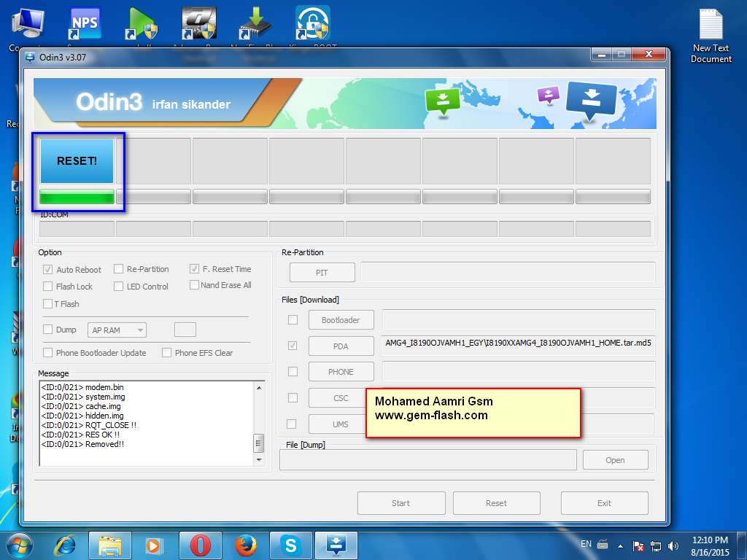Image resolution: width=747 pixels, height=560 pixels.
Task: Click the Message log scroll up arrow
Action: 259,388
